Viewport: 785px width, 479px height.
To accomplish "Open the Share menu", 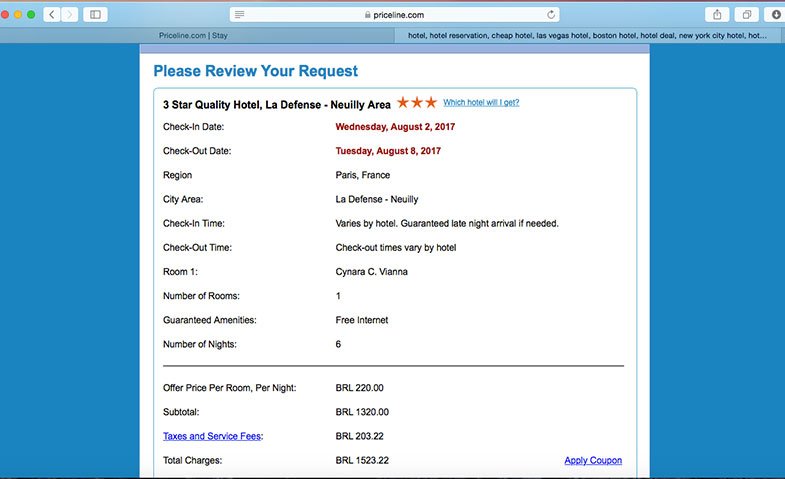I will click(718, 15).
